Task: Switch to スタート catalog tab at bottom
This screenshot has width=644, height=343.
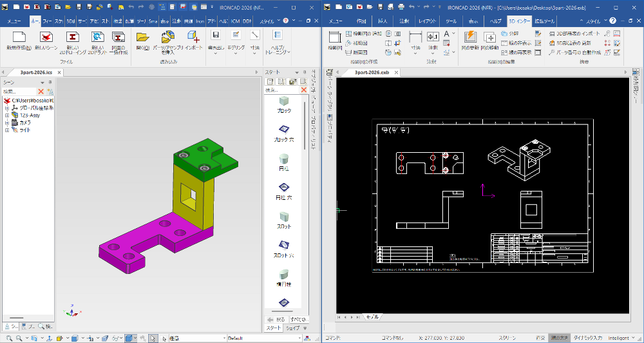Action: [x=273, y=328]
